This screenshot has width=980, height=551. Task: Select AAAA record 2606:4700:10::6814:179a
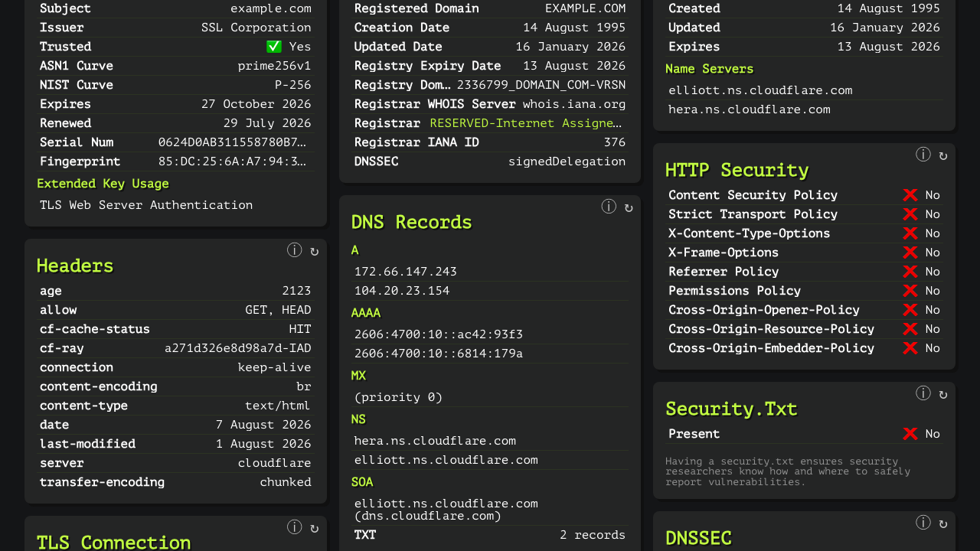(x=439, y=354)
